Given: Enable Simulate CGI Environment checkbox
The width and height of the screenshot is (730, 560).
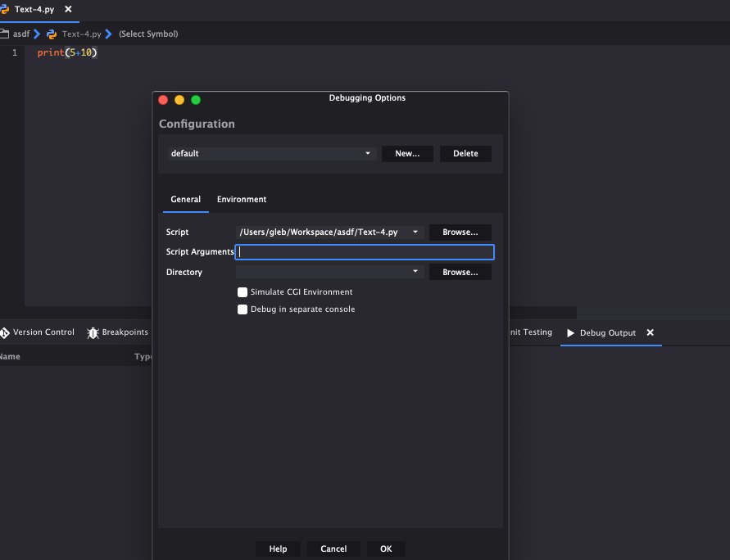Looking at the screenshot, I should [243, 292].
